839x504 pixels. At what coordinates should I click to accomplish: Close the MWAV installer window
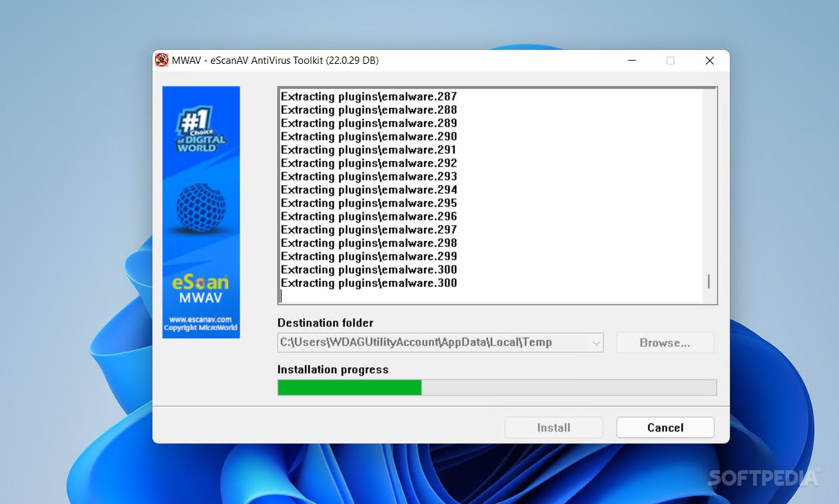(x=710, y=61)
